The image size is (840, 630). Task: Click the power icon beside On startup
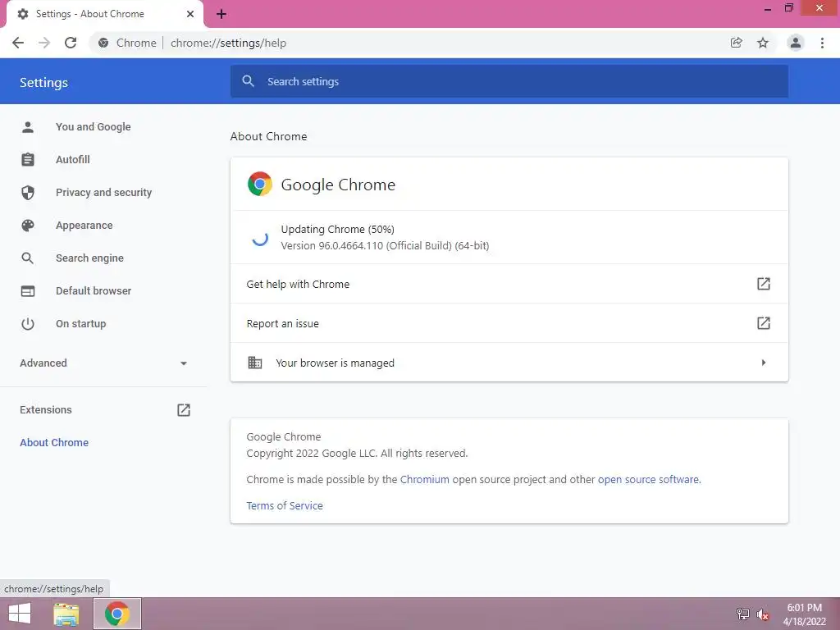coord(28,323)
